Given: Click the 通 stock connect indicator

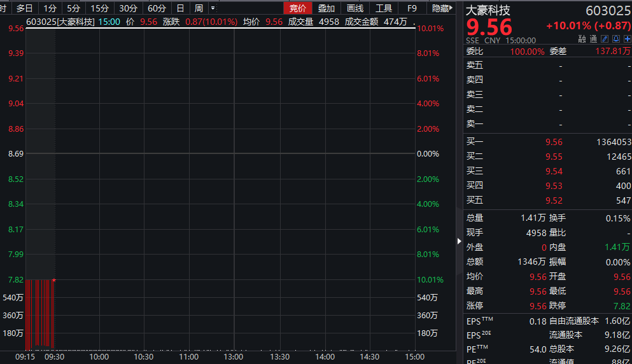Looking at the screenshot, I should coord(593,39).
